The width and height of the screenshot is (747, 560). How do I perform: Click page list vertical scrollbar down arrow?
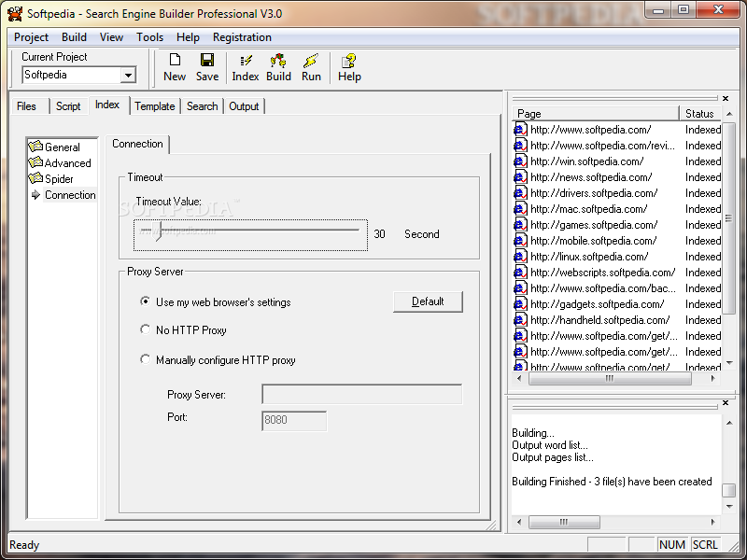[x=730, y=363]
